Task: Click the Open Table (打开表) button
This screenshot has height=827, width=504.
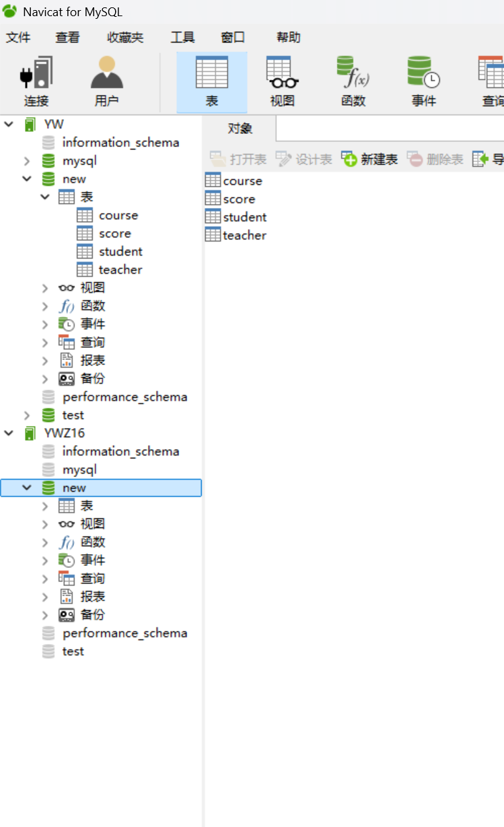Action: [x=238, y=159]
